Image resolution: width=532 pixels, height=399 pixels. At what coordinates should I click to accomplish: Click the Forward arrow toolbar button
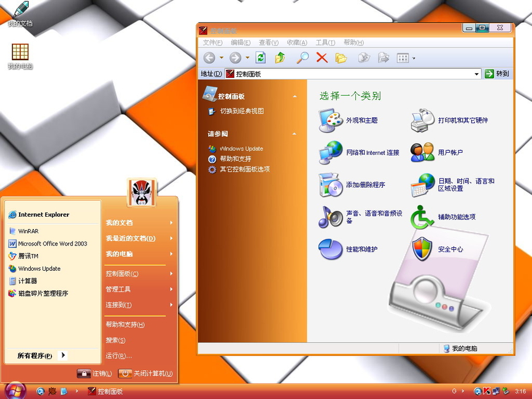(x=235, y=58)
